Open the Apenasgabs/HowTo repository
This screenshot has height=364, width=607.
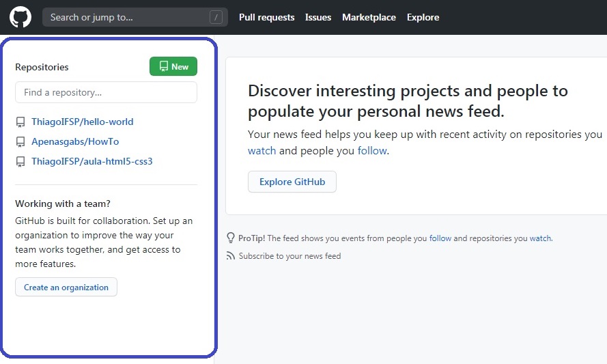coord(75,141)
